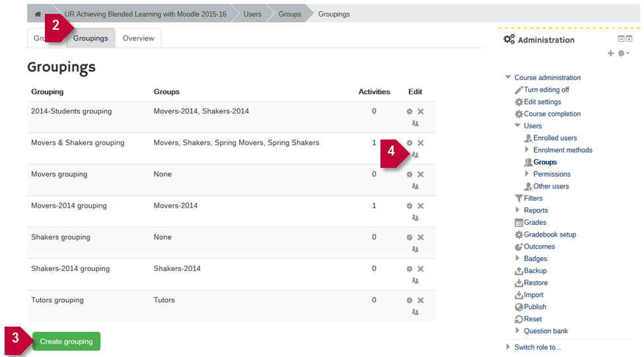Open the Grades link

click(535, 223)
